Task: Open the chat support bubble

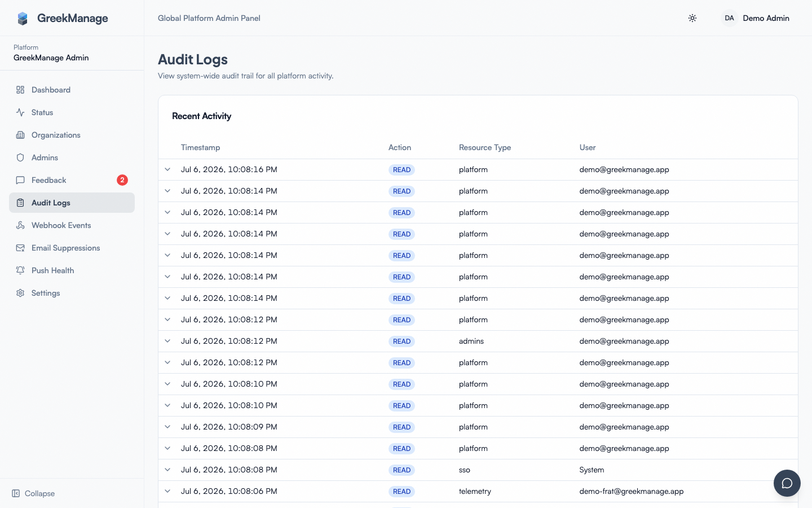Action: click(x=787, y=483)
